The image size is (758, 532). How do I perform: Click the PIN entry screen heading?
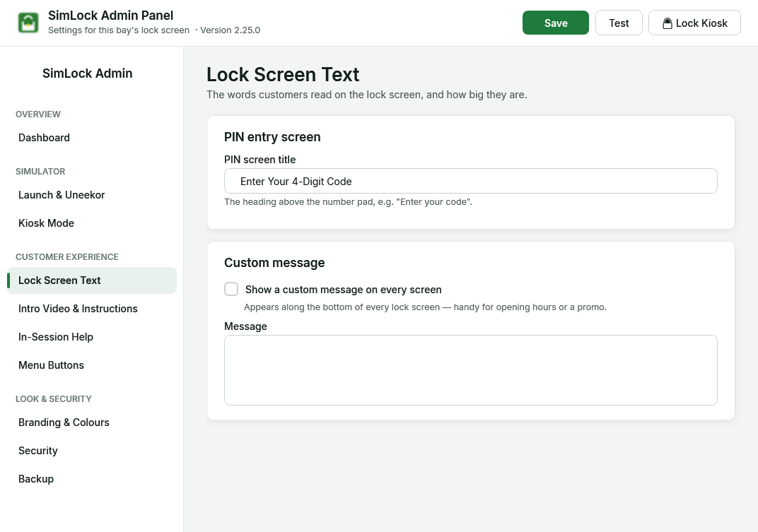pyautogui.click(x=272, y=137)
